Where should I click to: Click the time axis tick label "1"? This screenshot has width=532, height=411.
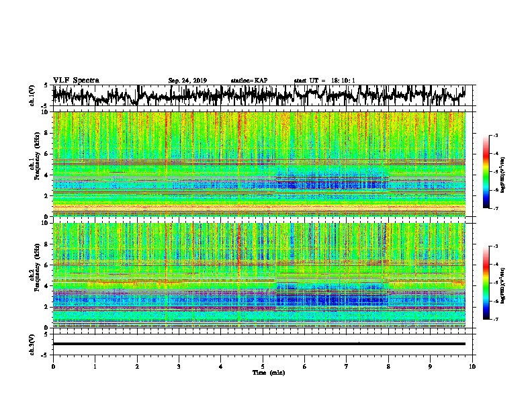[95, 367]
